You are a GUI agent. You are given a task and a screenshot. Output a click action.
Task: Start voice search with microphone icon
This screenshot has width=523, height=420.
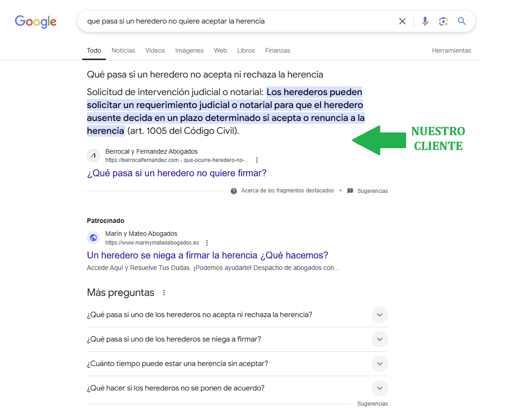[x=425, y=21]
